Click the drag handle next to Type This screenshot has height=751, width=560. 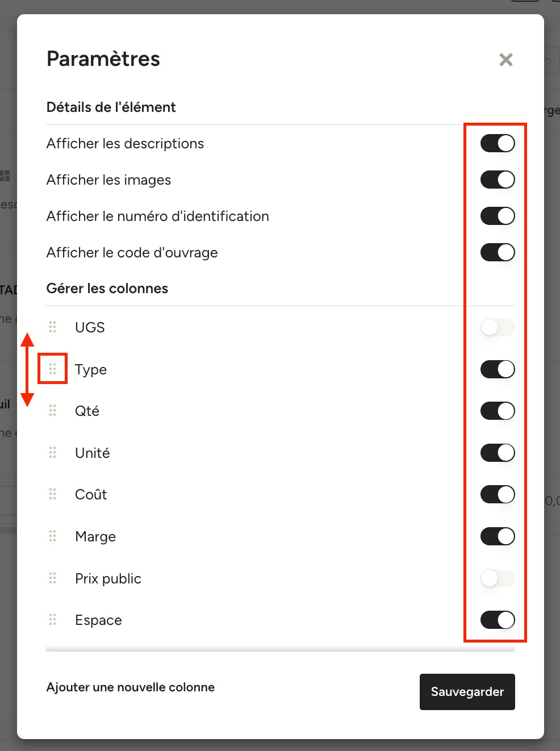(53, 369)
